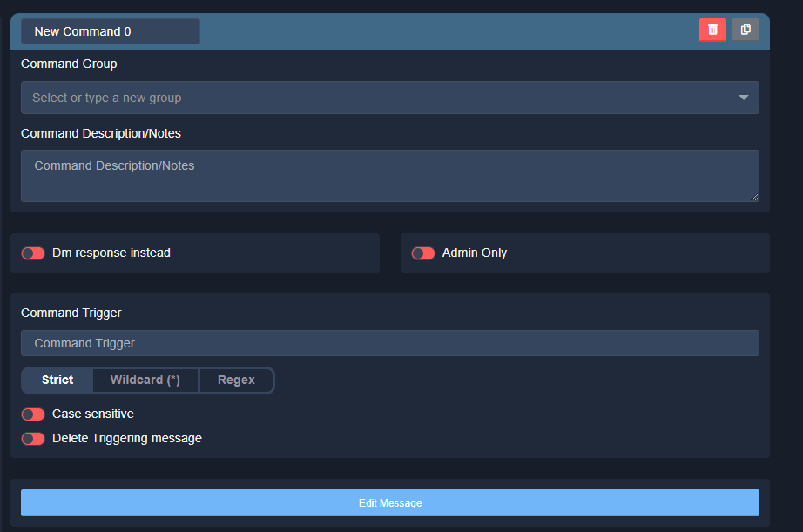The width and height of the screenshot is (803, 532).
Task: Click the description text area resize handle
Action: click(x=754, y=198)
